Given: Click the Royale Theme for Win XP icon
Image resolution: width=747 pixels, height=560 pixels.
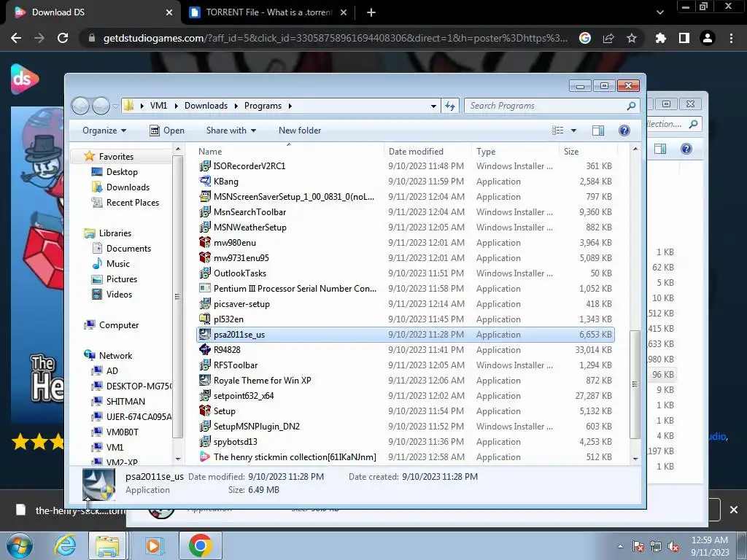Looking at the screenshot, I should click(x=205, y=381).
